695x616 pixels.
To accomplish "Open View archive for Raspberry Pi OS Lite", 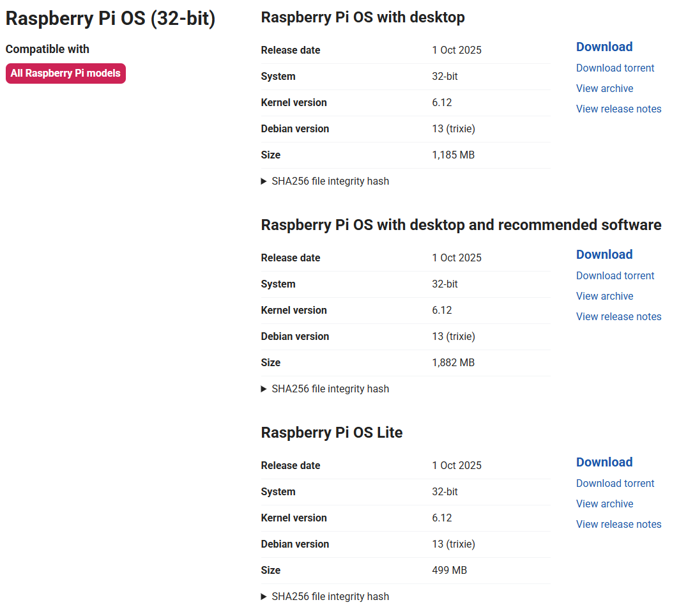I will [x=604, y=504].
